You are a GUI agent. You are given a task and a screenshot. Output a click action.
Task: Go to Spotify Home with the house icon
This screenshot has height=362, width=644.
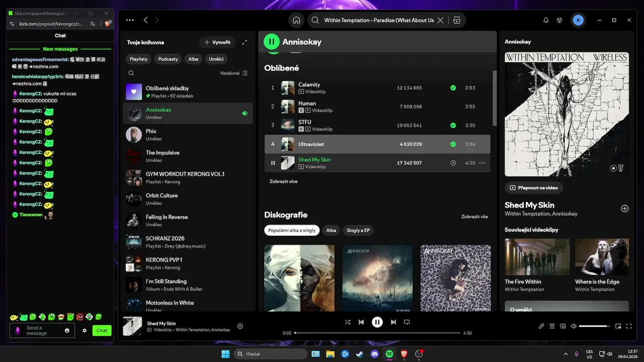click(296, 20)
